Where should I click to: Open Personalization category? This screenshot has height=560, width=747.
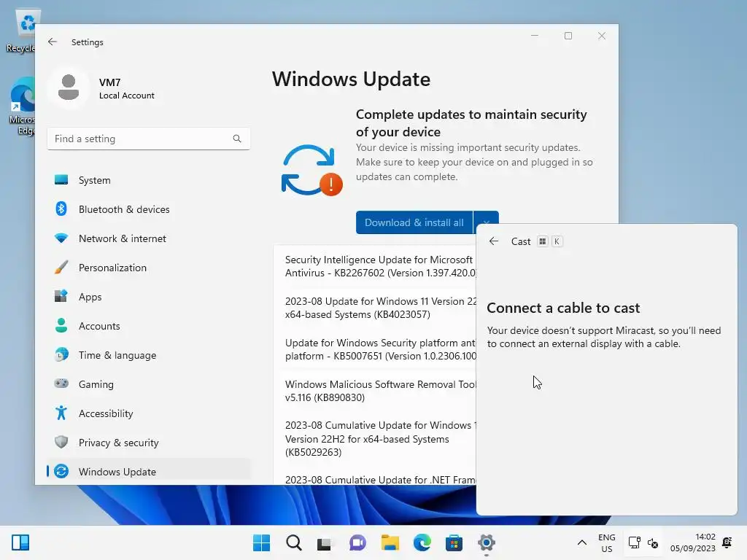point(148,268)
